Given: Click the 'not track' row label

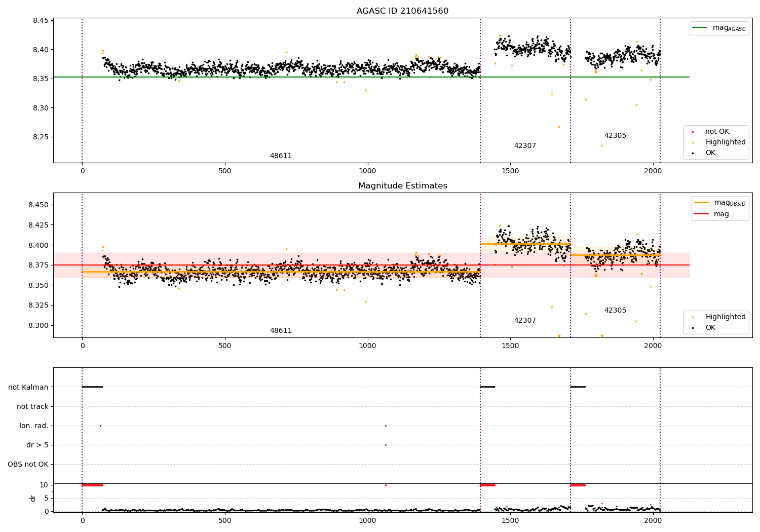Looking at the screenshot, I should (32, 406).
